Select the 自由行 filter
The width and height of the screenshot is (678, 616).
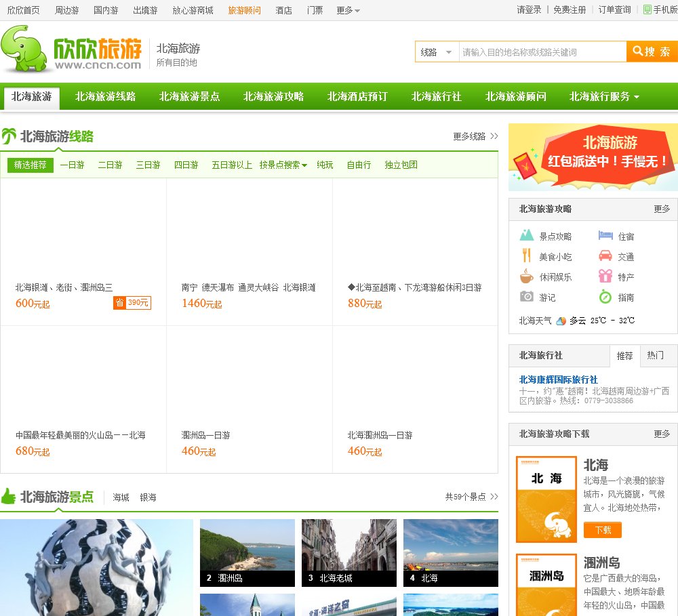pyautogui.click(x=359, y=165)
